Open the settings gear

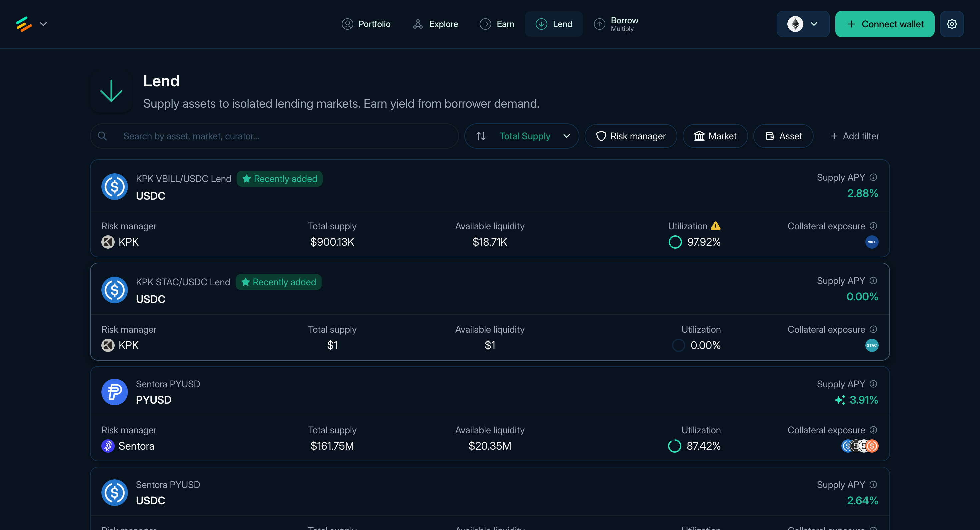point(951,24)
